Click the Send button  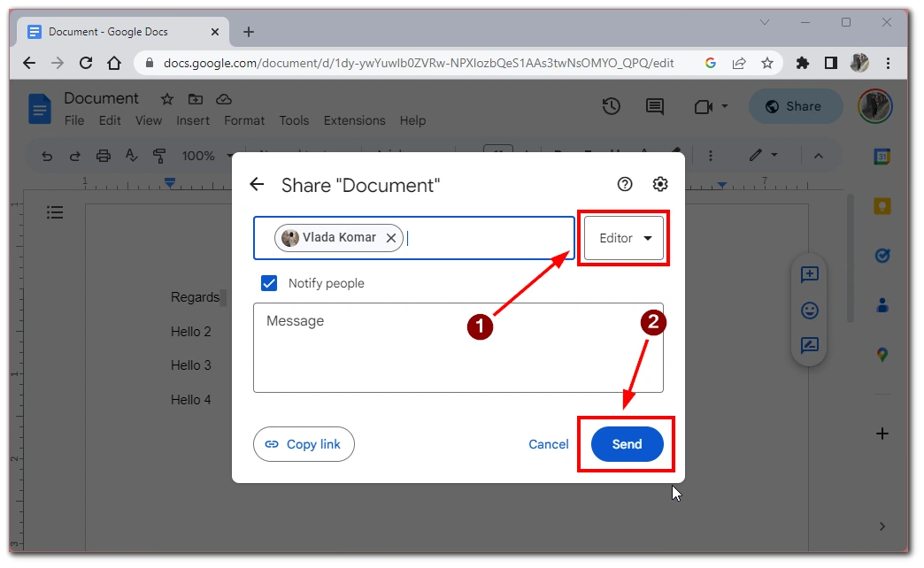pyautogui.click(x=627, y=444)
